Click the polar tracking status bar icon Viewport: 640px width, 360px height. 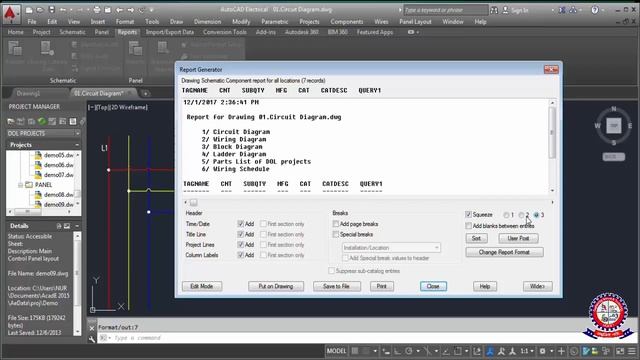(x=409, y=351)
